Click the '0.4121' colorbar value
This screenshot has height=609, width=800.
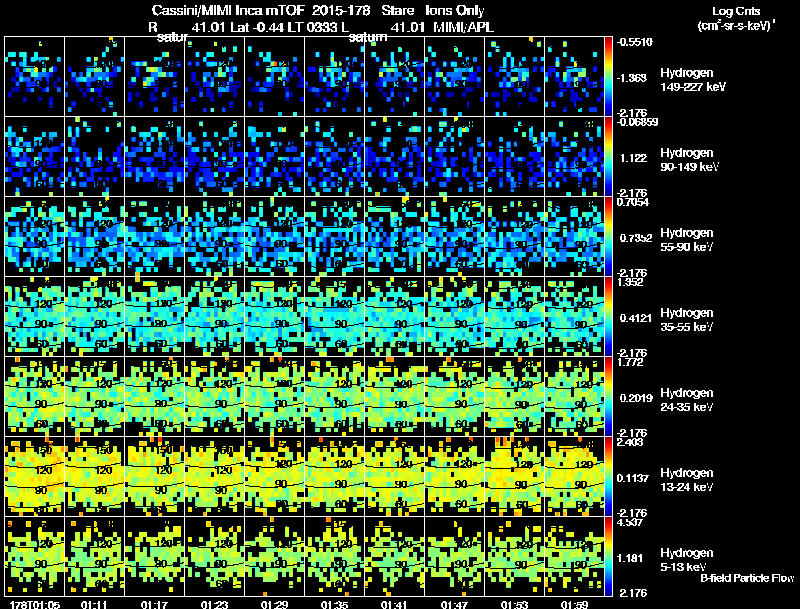636,318
